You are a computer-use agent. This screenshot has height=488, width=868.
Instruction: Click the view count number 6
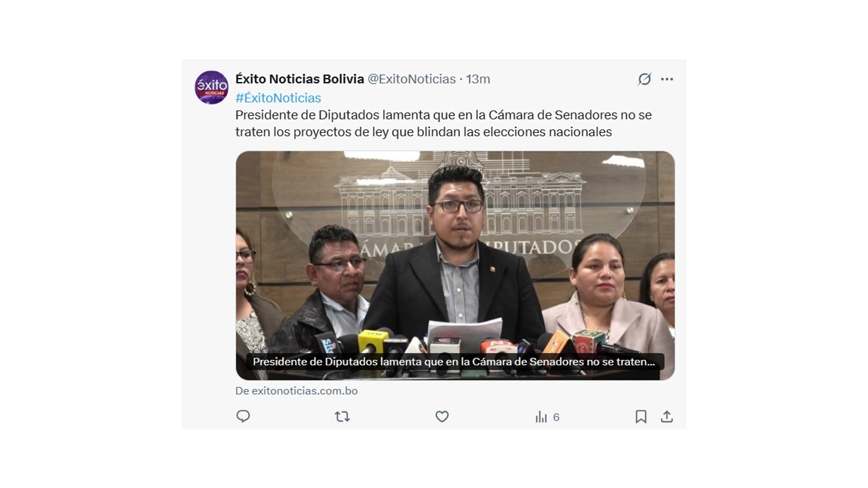(556, 417)
